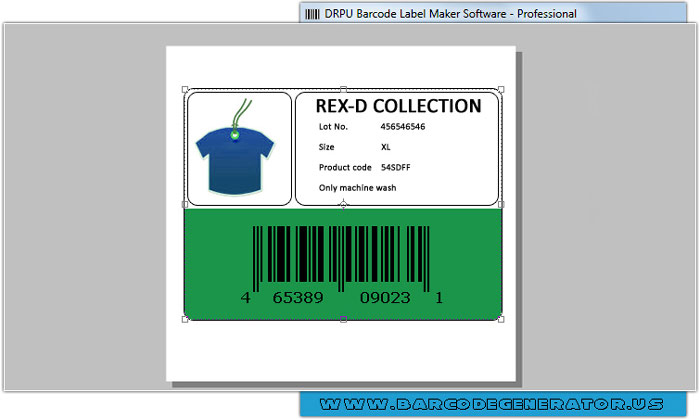The width and height of the screenshot is (700, 419).
Task: Select the REX-D COLLECTION heading text
Action: click(398, 106)
